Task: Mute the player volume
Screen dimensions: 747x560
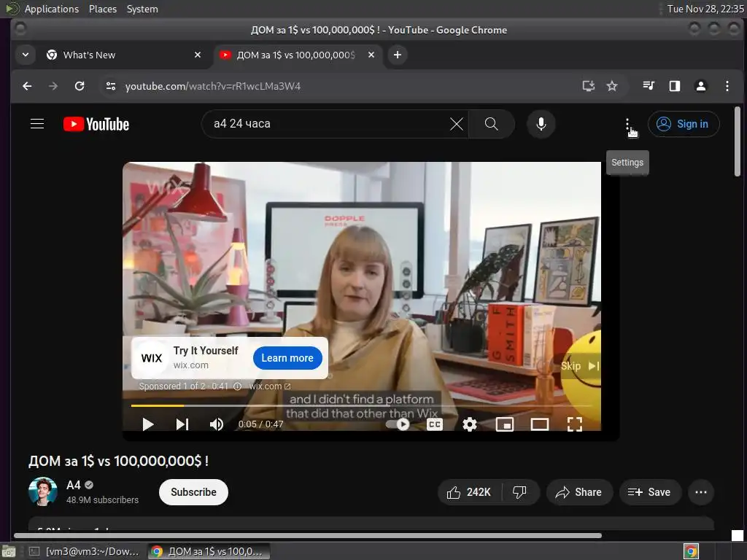Action: [x=216, y=424]
